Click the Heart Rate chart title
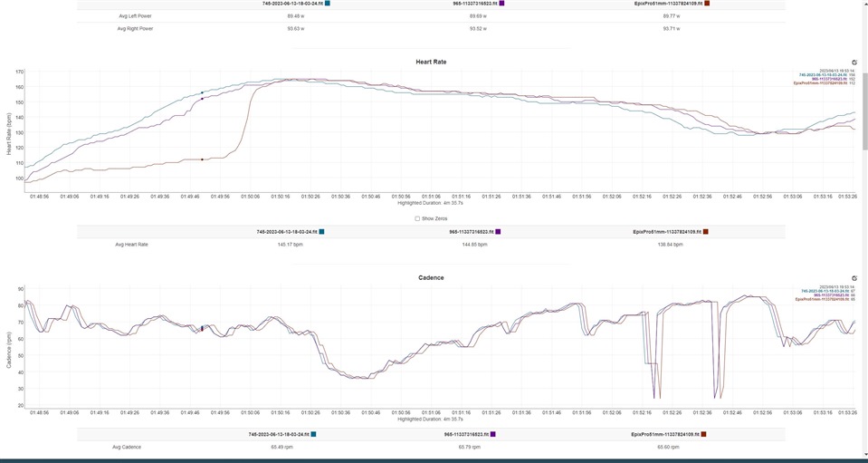Screen dimensions: 868x463 [431, 62]
